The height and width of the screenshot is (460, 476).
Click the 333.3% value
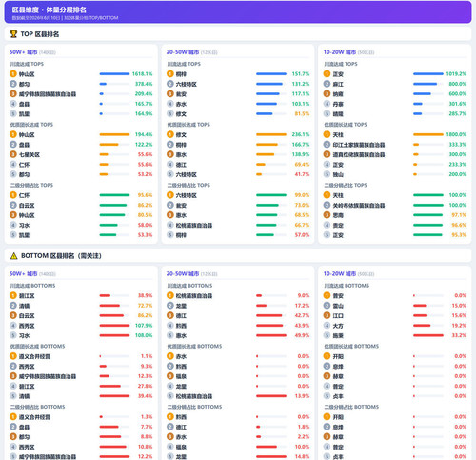[x=458, y=145]
